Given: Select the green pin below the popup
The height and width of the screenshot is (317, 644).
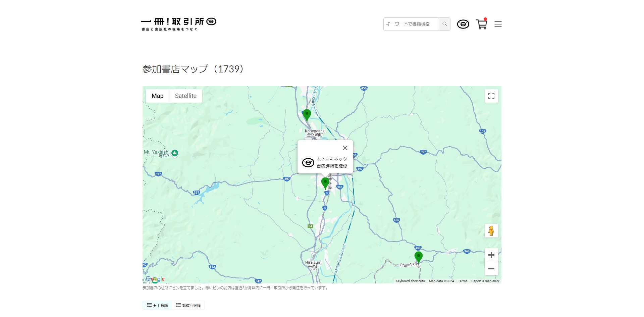Looking at the screenshot, I should (325, 183).
